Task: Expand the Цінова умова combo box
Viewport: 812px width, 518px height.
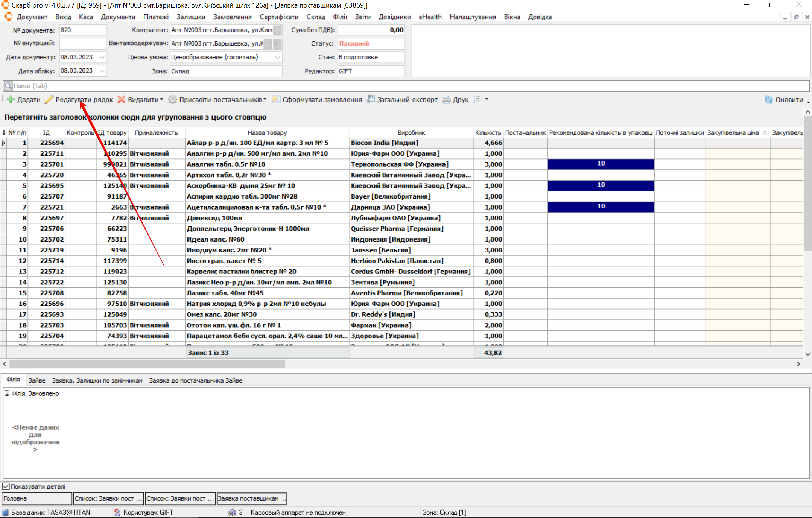Action: tap(277, 57)
